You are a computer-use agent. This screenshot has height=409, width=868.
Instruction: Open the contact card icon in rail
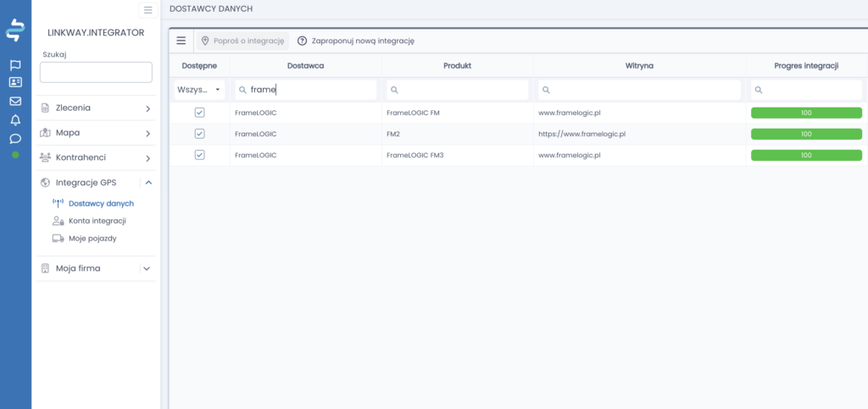(x=15, y=83)
